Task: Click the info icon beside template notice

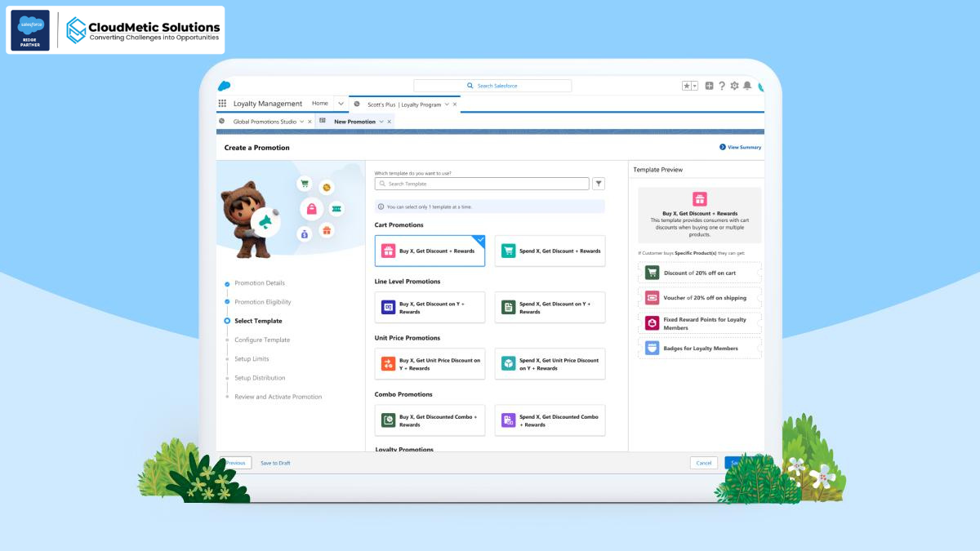Action: click(381, 207)
